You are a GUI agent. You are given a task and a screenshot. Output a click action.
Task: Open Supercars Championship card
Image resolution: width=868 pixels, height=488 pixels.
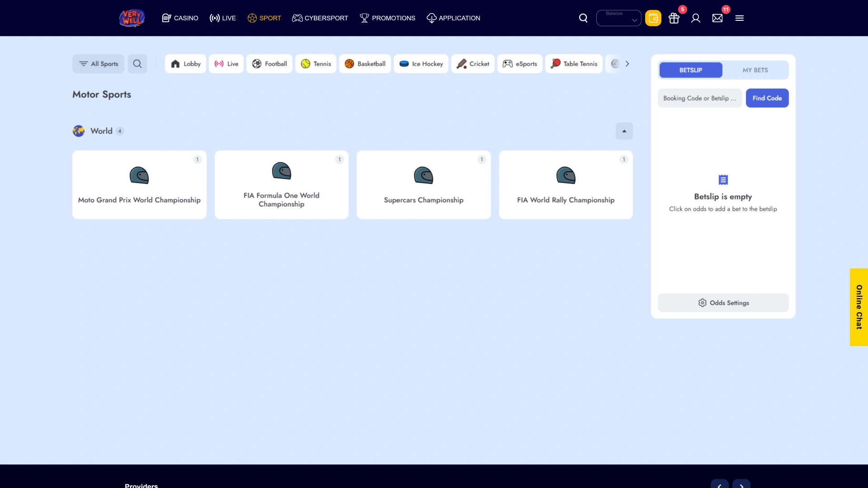(424, 185)
